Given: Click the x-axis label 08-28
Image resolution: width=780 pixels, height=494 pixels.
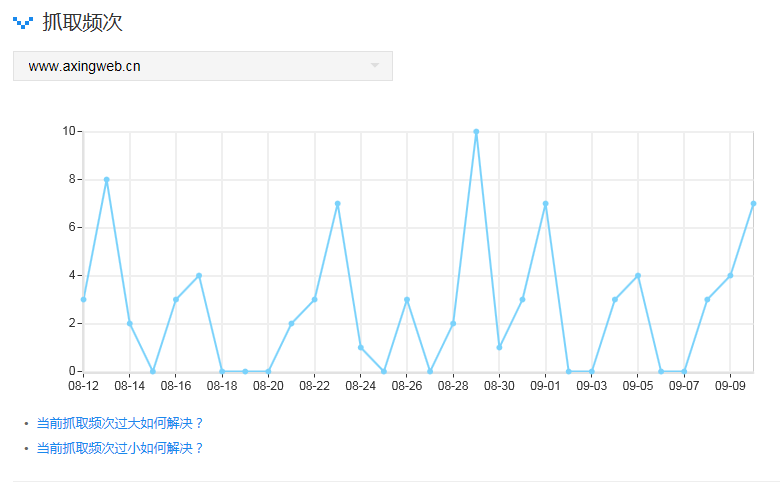Looking at the screenshot, I should (453, 386).
